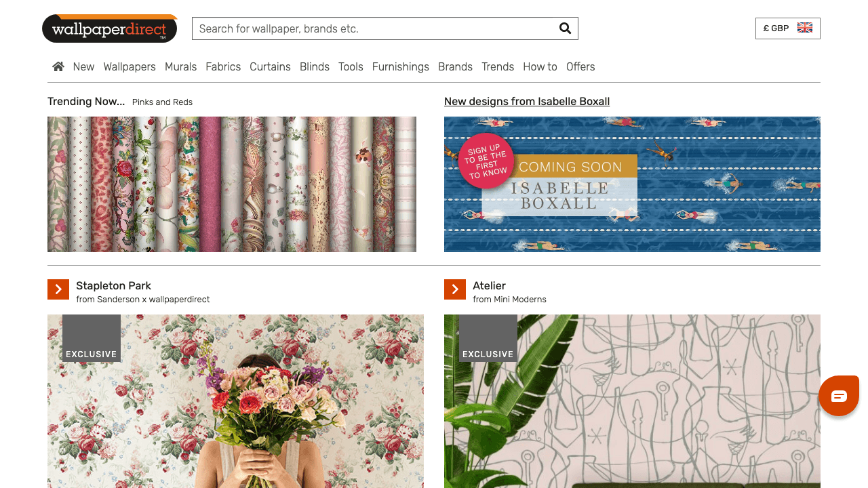Open the Stapleton Park floral wallpaper image
The image size is (868, 488).
coord(235,401)
